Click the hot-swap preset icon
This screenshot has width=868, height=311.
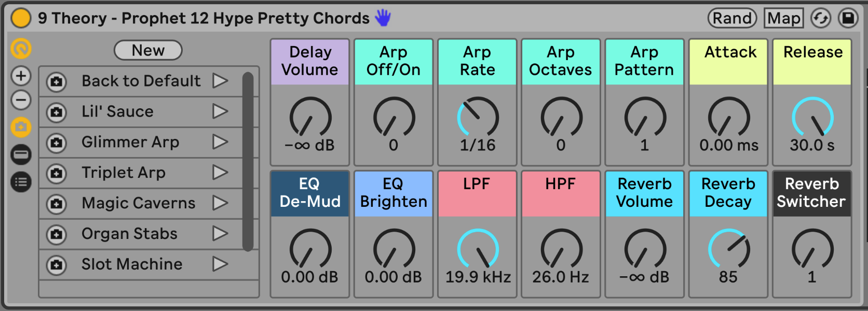(821, 18)
